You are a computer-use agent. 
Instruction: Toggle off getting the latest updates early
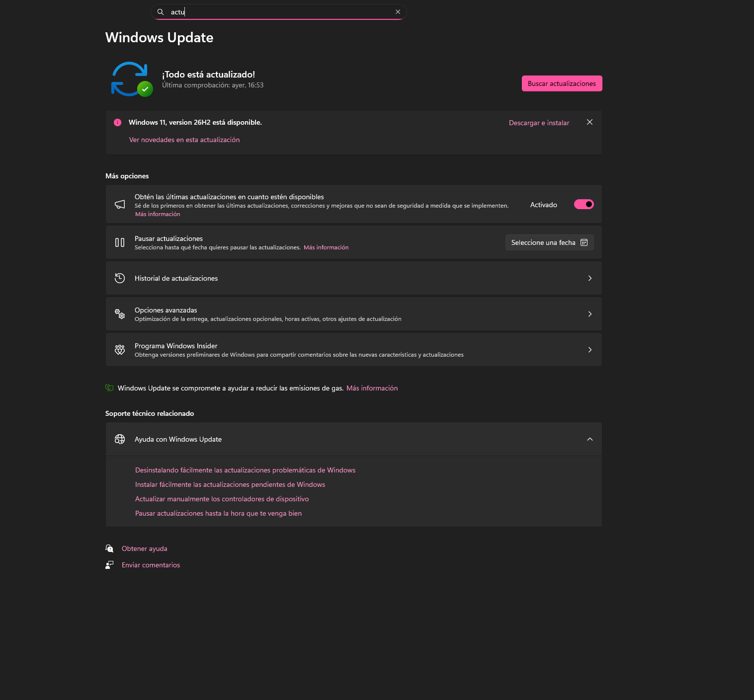[584, 204]
